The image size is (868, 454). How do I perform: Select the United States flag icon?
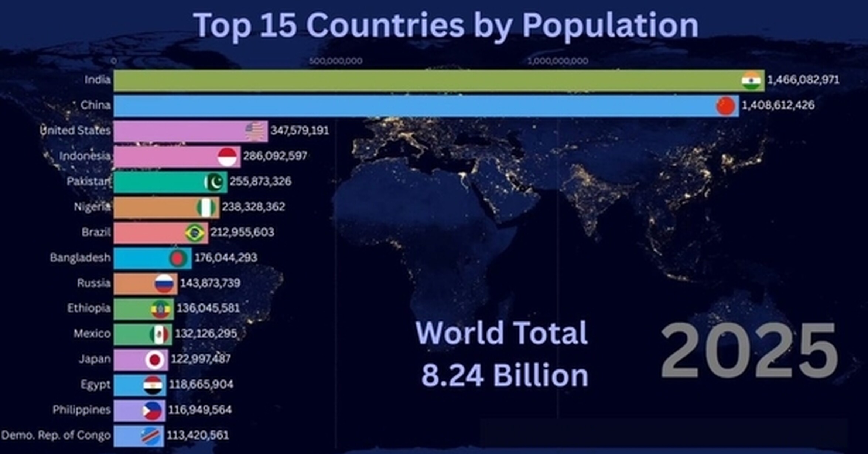255,131
